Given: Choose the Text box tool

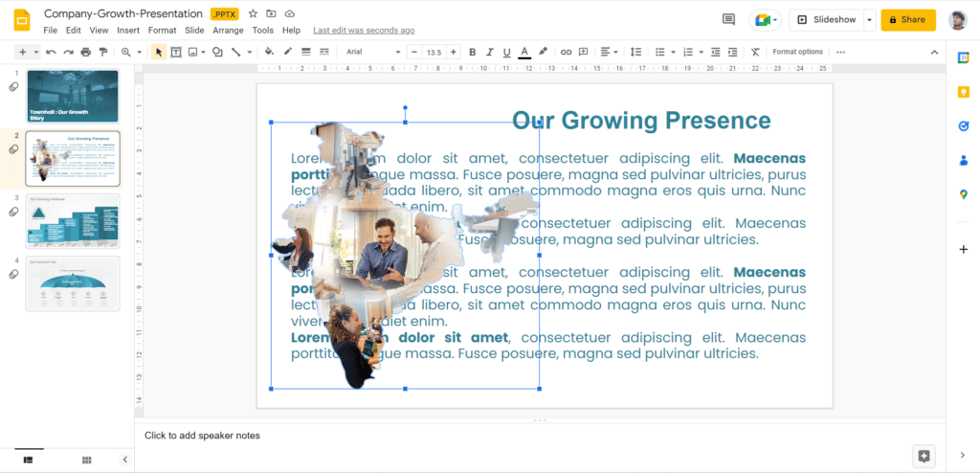Looking at the screenshot, I should (176, 52).
